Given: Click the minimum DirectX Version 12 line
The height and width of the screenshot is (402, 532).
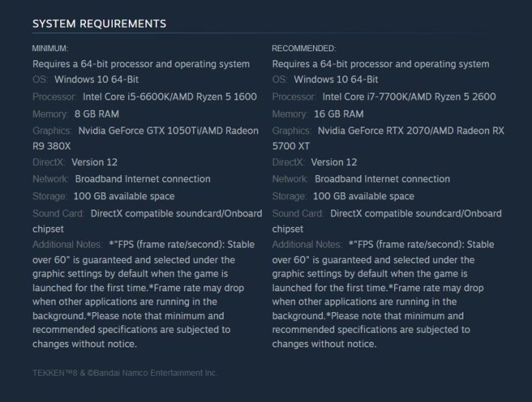Looking at the screenshot, I should coord(75,163).
